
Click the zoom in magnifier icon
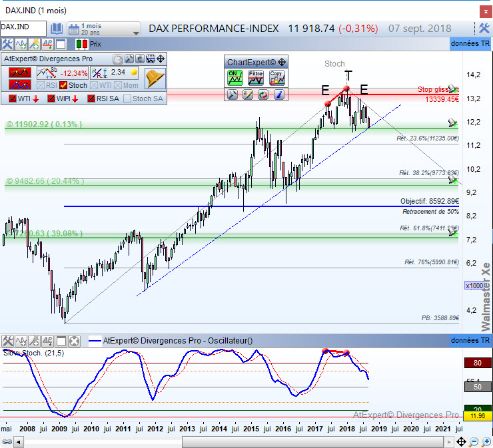click(486, 442)
